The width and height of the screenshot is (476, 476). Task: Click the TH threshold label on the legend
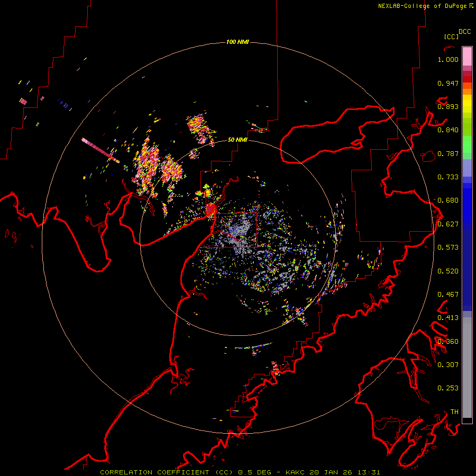[454, 412]
